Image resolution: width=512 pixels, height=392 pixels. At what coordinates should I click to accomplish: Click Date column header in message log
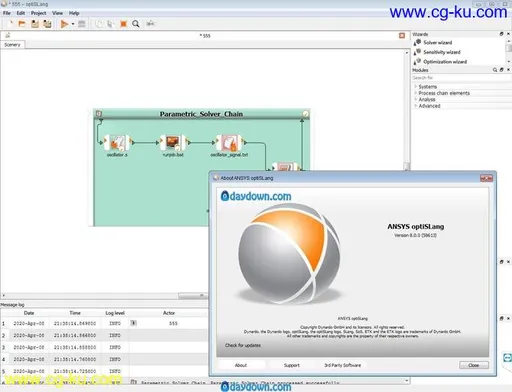(x=29, y=313)
